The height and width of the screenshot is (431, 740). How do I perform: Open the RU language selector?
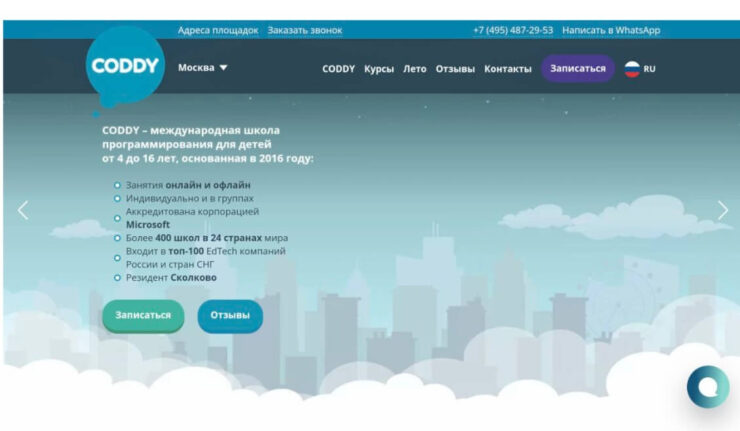(x=649, y=69)
